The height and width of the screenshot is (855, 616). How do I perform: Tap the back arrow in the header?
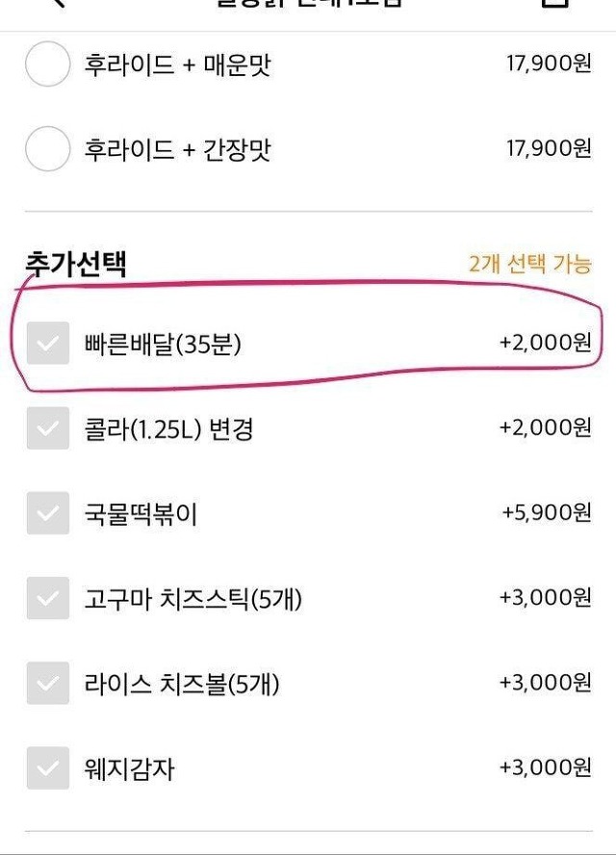pos(58,4)
